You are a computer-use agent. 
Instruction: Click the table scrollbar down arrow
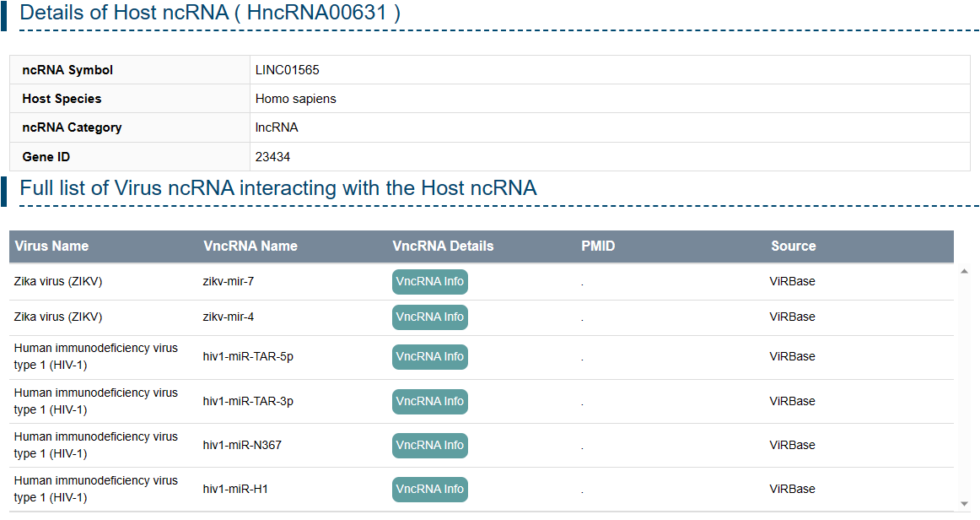[x=965, y=504]
